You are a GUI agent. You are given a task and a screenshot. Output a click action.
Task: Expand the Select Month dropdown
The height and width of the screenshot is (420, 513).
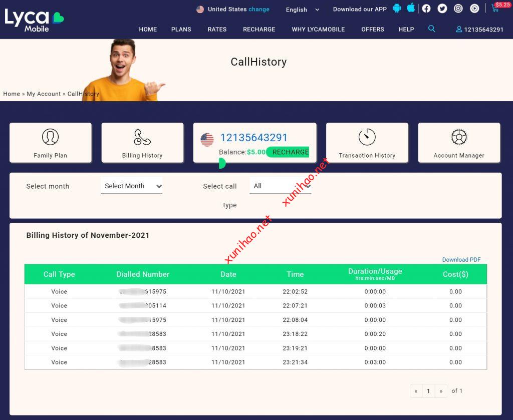pos(132,186)
